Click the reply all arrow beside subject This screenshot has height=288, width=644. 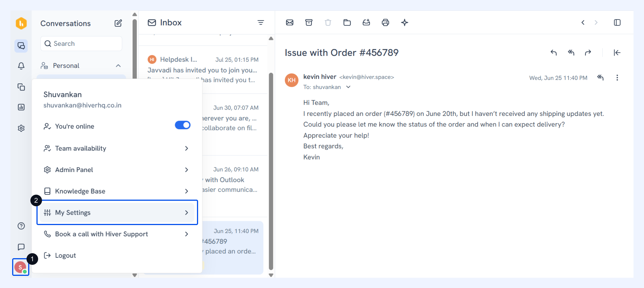[x=571, y=52]
